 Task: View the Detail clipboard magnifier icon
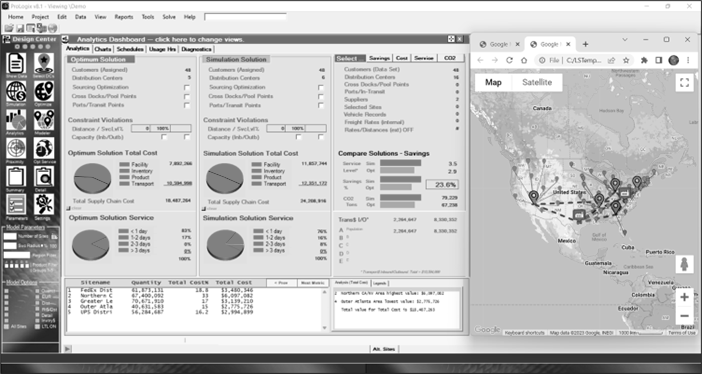pos(44,176)
